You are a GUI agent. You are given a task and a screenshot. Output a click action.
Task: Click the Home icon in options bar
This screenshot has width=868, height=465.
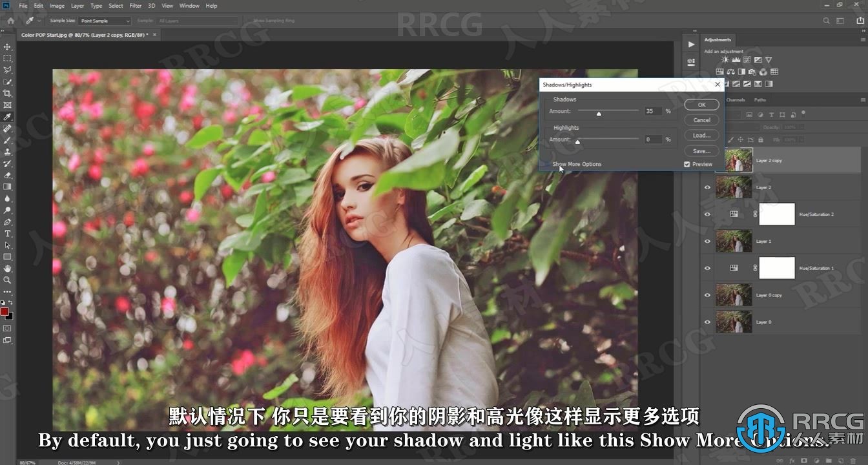(x=10, y=21)
